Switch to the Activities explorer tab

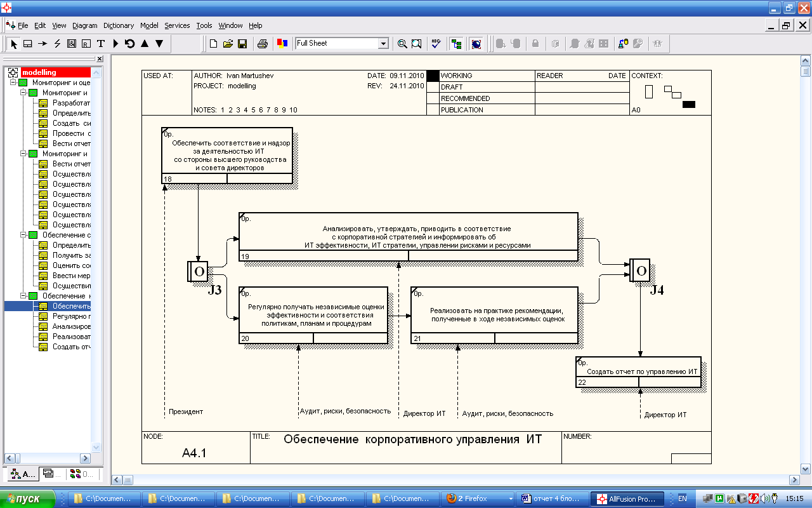click(23, 474)
